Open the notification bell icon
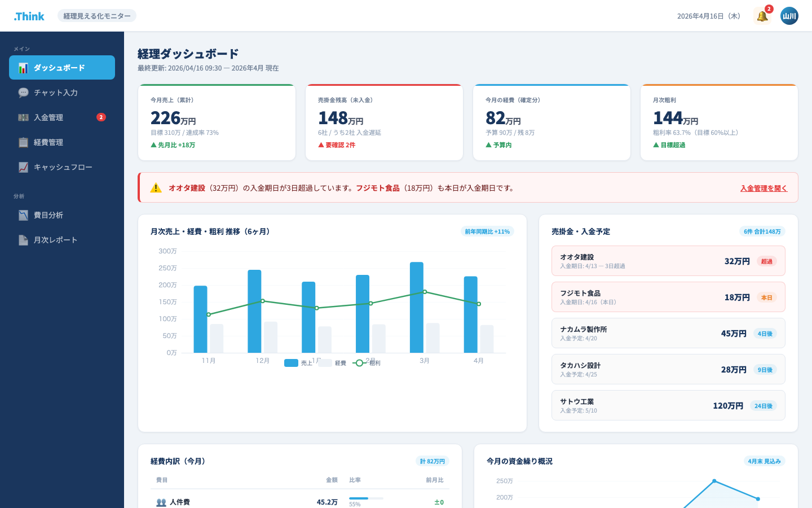Screen dimensions: 812x508 click(762, 16)
